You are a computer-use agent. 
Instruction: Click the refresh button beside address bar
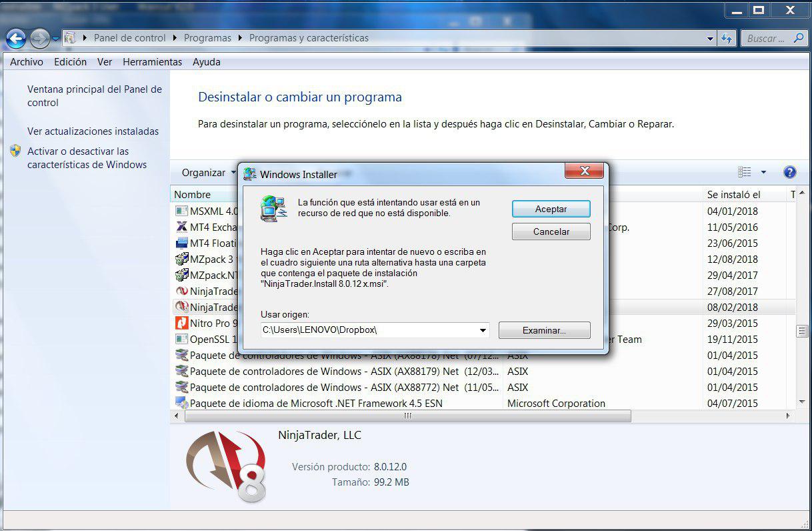(x=727, y=39)
